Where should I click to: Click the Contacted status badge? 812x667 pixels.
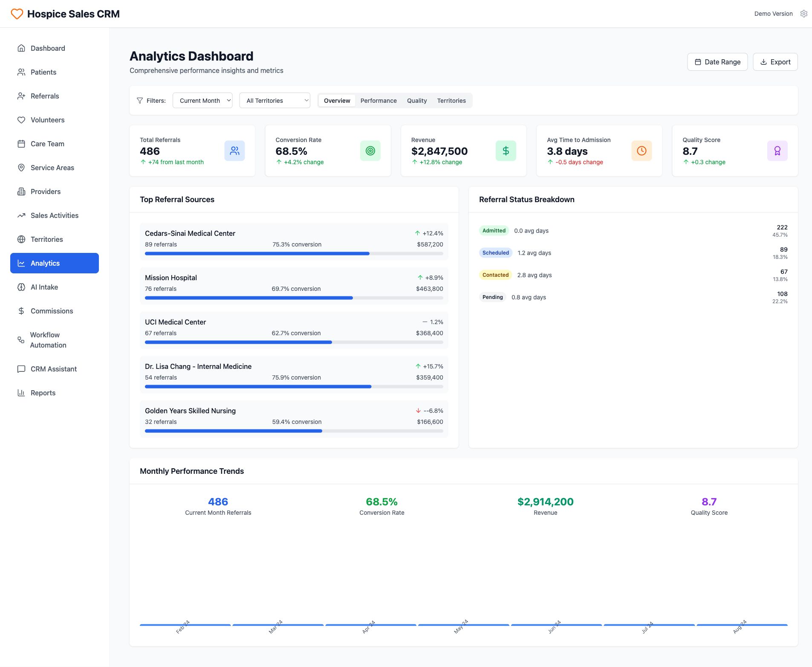(x=495, y=275)
